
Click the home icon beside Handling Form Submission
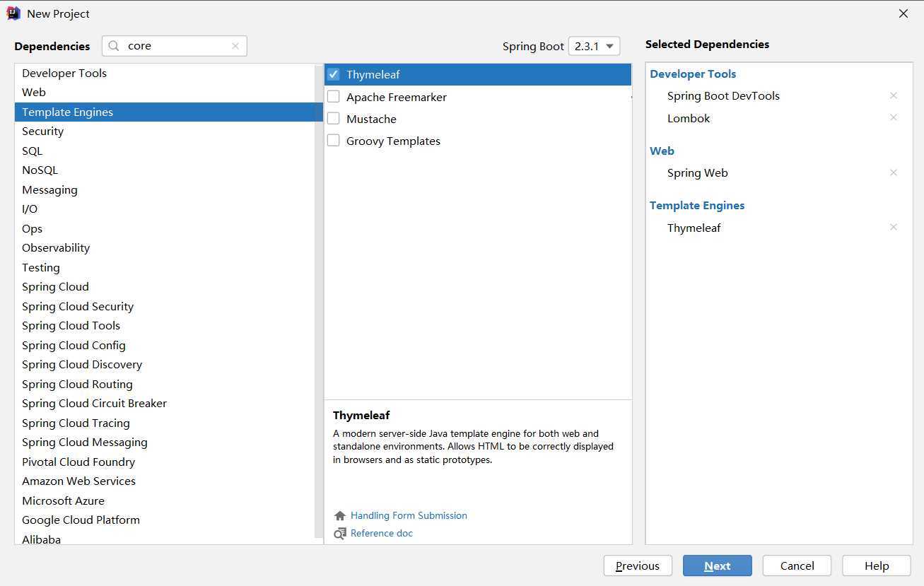pos(340,516)
